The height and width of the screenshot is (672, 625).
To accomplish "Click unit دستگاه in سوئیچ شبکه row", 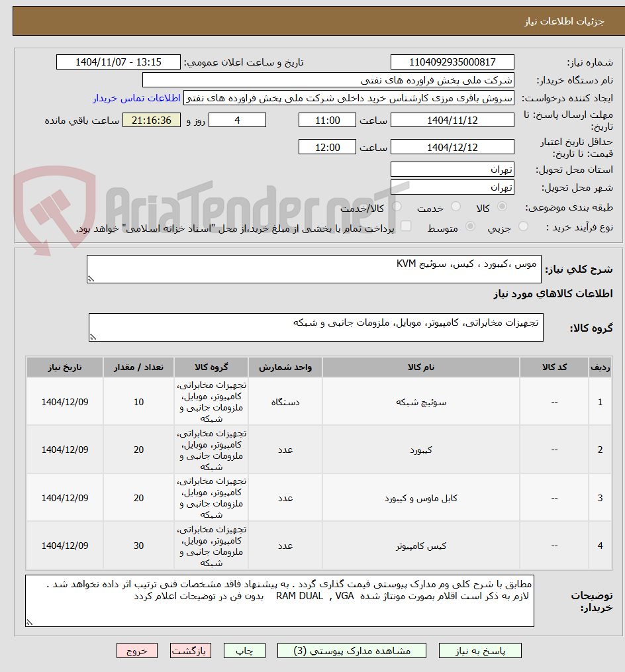I will tap(285, 402).
